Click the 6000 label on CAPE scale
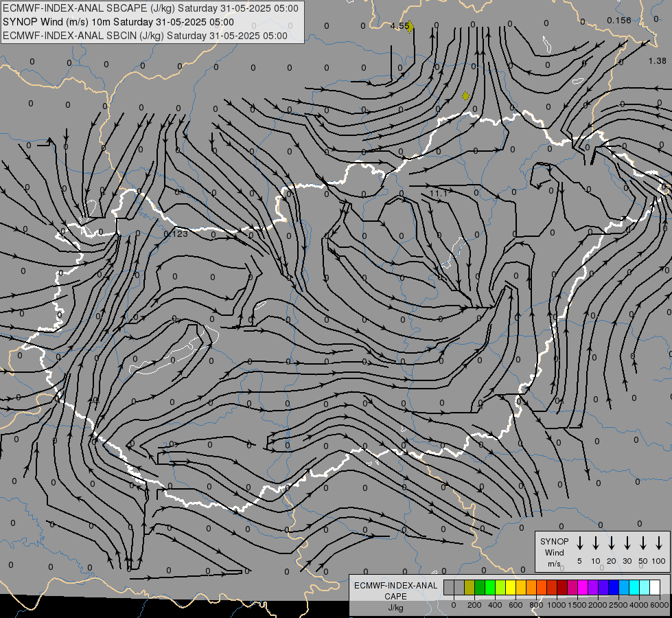 click(660, 605)
